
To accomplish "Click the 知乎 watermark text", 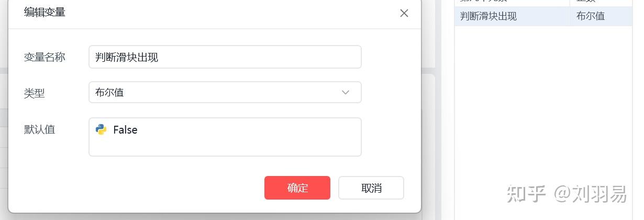I will (x=526, y=193).
